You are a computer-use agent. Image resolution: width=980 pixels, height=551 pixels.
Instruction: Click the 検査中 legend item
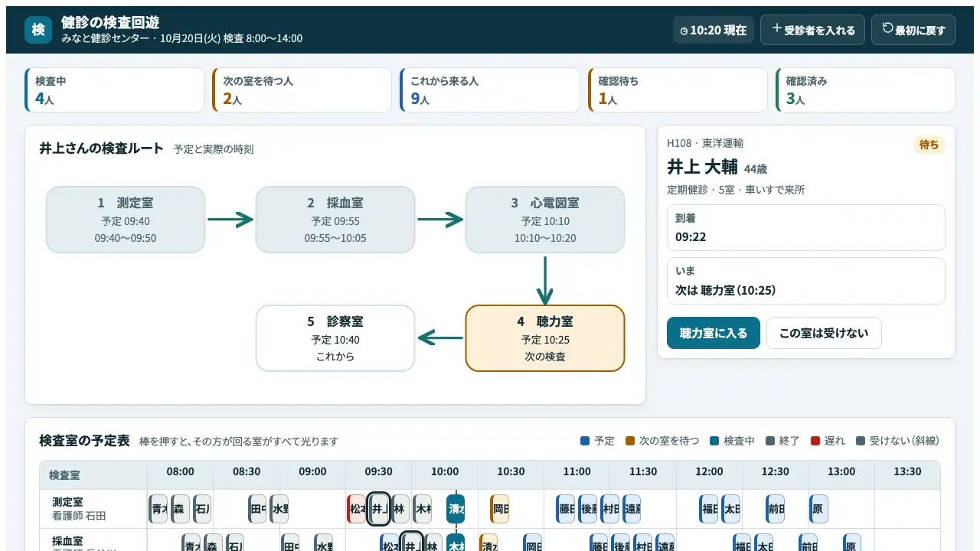[x=732, y=441]
